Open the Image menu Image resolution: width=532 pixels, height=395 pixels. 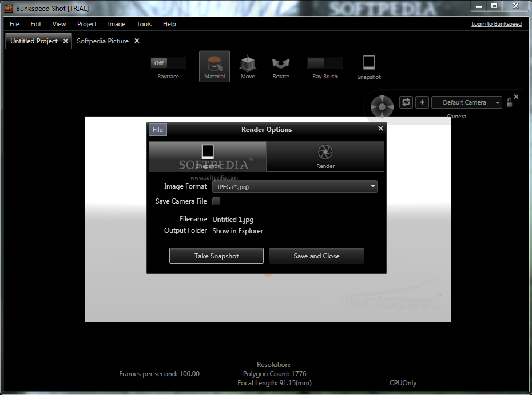pyautogui.click(x=116, y=24)
